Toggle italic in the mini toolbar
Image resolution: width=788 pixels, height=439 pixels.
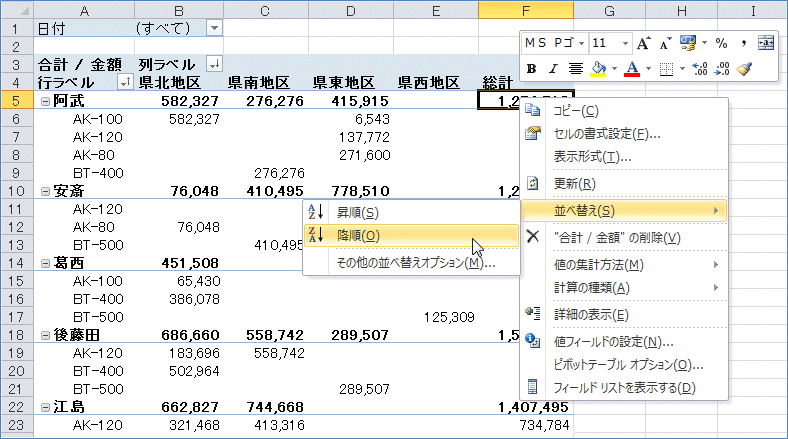[554, 69]
